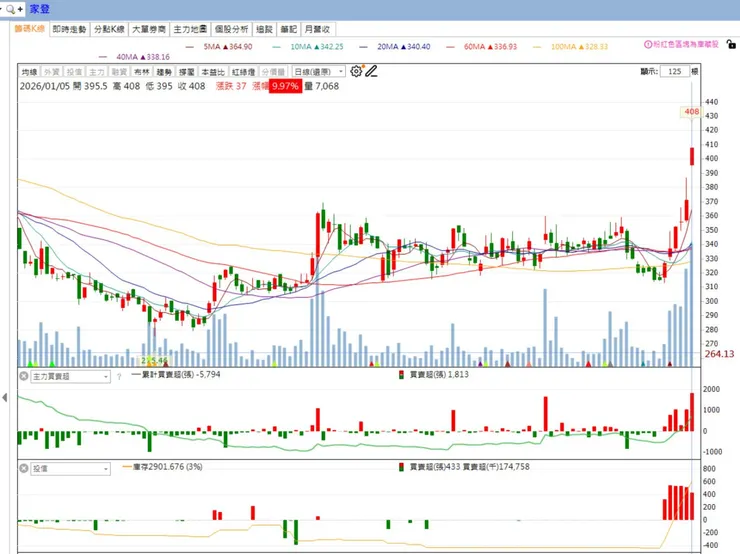Click the 5MA legend line swatch
This screenshot has width=740, height=554.
(x=190, y=47)
